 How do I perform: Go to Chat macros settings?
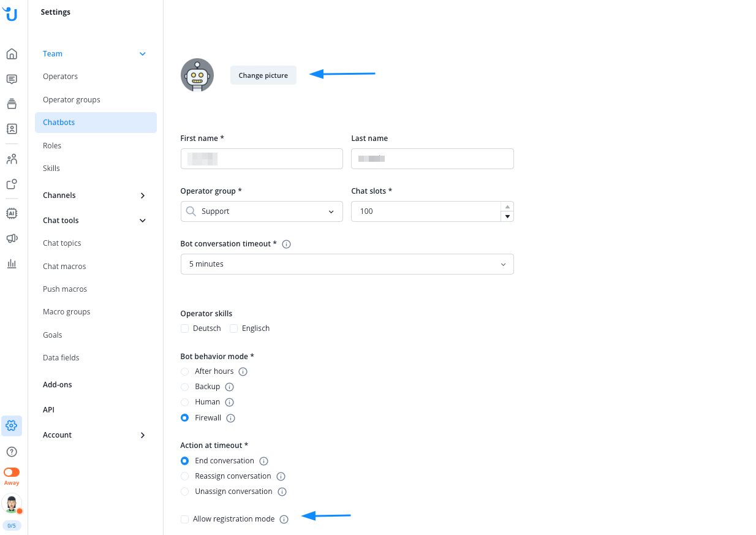(64, 267)
